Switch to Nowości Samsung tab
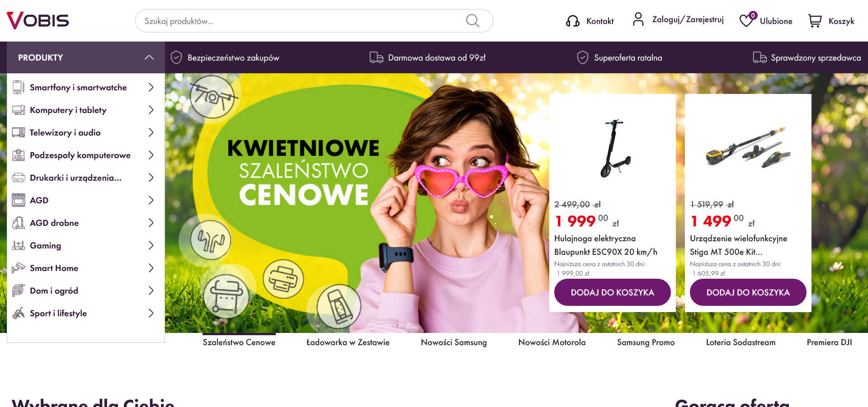This screenshot has height=407, width=868. click(x=454, y=342)
